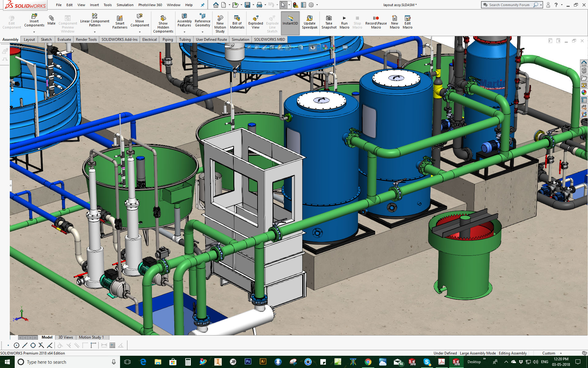Click Show Hidden Components
This screenshot has width=588, height=368.
(x=163, y=24)
